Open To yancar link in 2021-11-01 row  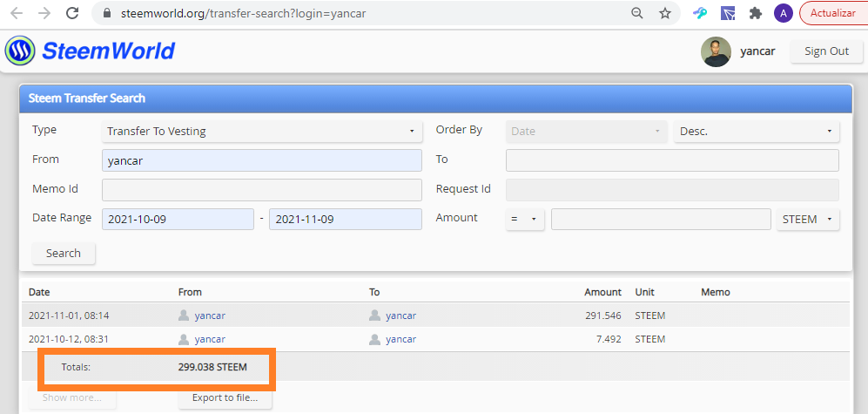click(400, 316)
